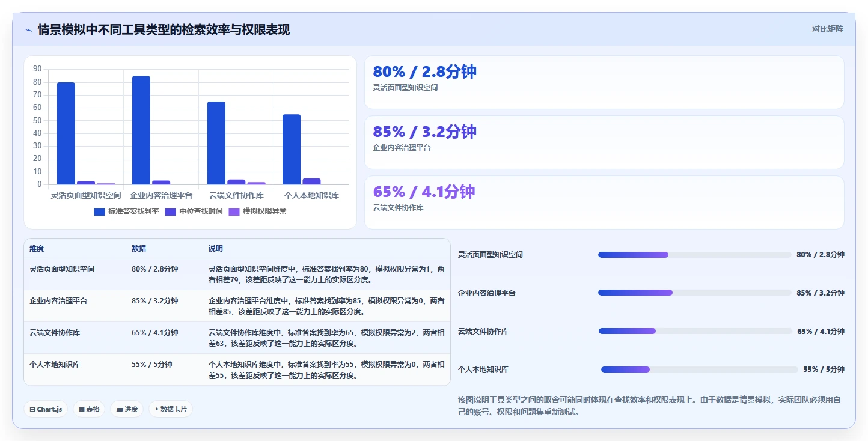868x441 pixels.
Task: Click the table cell reading 85% / 3.2分钟
Action: click(x=155, y=301)
